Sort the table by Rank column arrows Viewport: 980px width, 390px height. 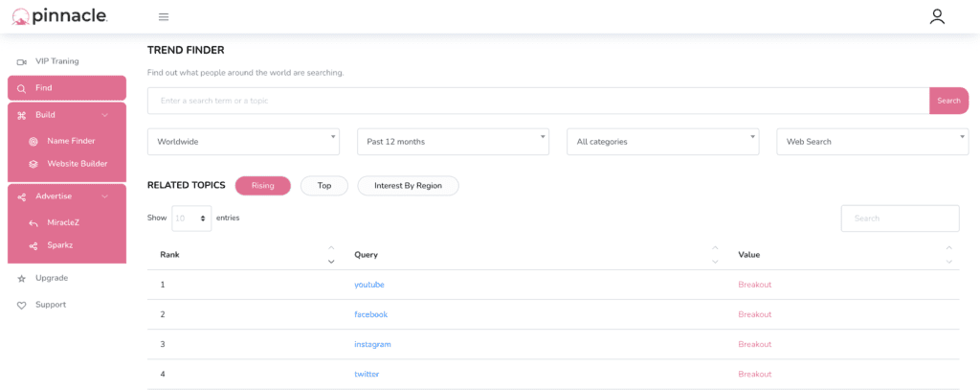331,254
